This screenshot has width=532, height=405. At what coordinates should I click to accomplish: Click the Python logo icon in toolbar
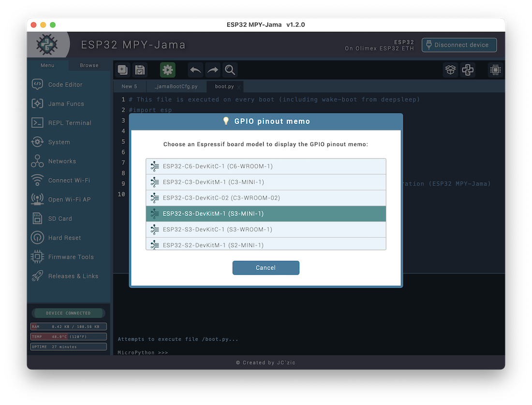coord(468,70)
